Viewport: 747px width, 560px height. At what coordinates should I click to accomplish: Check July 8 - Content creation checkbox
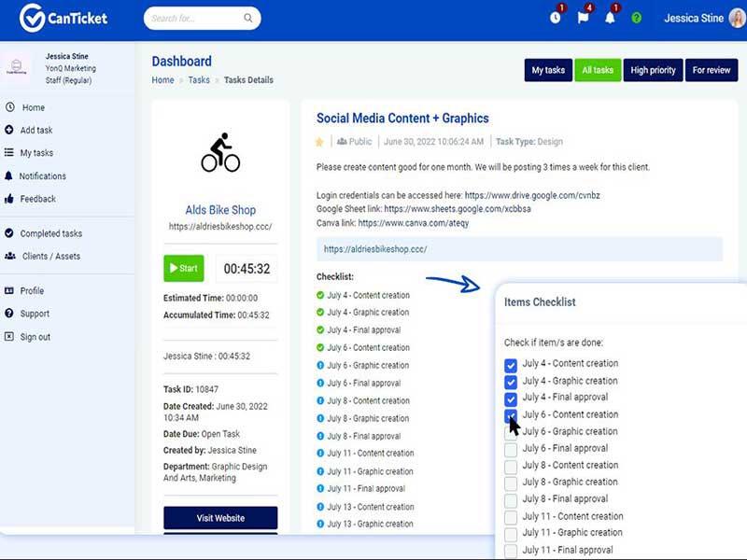coord(511,467)
